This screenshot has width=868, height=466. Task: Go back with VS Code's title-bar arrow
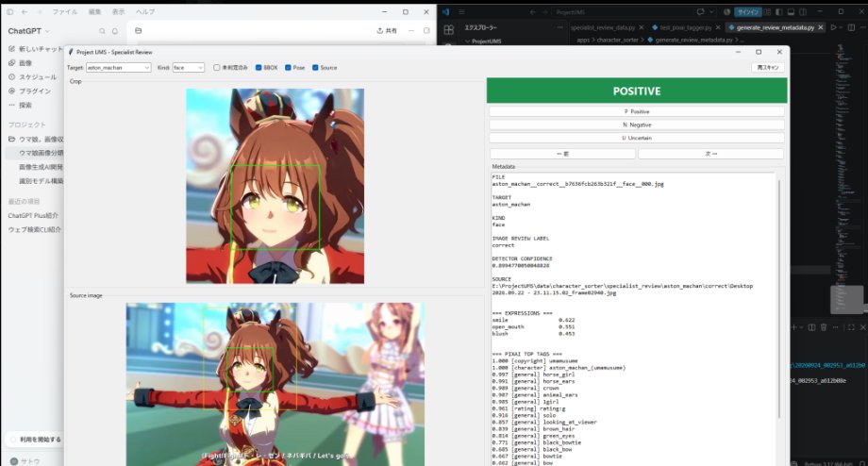532,11
